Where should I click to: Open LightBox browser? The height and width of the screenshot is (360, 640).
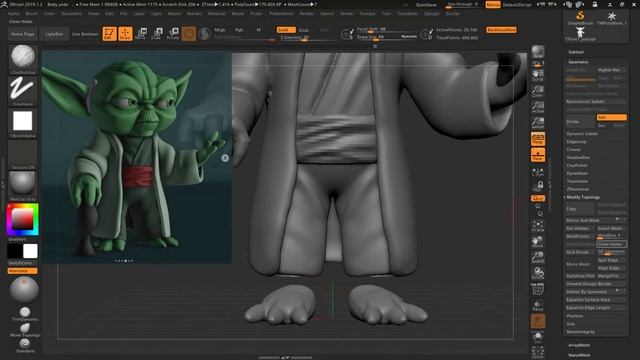point(54,34)
